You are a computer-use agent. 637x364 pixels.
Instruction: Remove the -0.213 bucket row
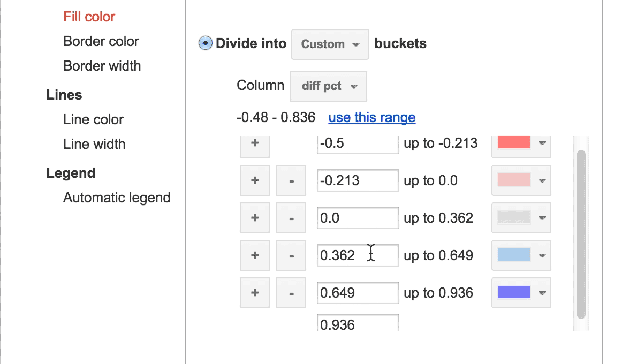[291, 180]
